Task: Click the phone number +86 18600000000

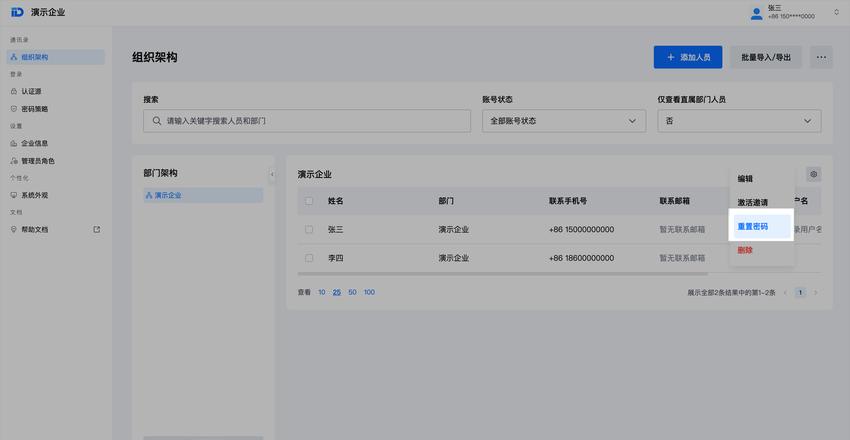Action: pyautogui.click(x=581, y=258)
